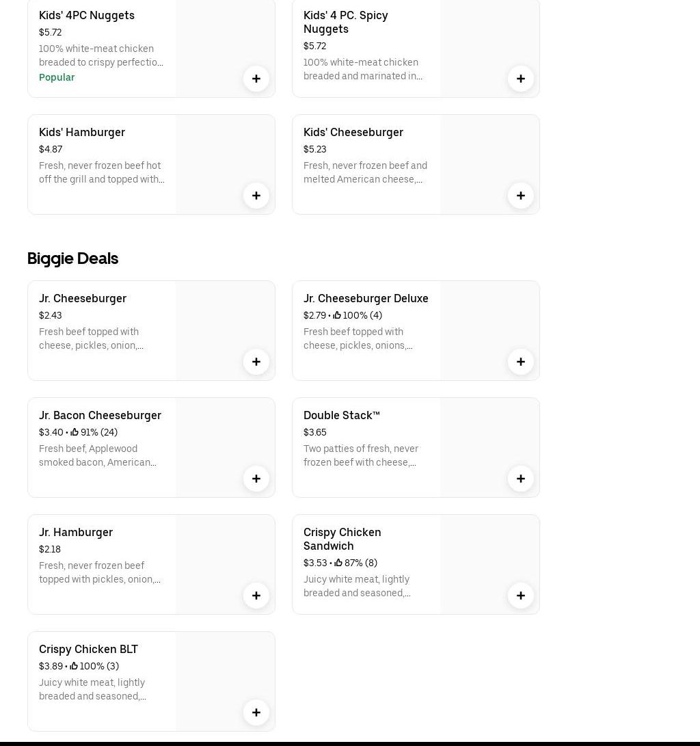The width and height of the screenshot is (700, 746).
Task: Add Jr. Hamburger to the order
Action: coord(256,596)
